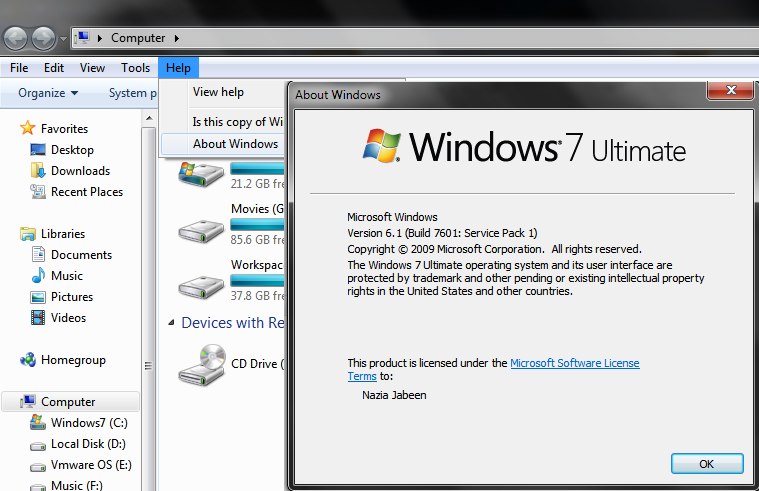Click the Back navigation arrow button
The height and width of the screenshot is (491, 759).
pos(15,38)
